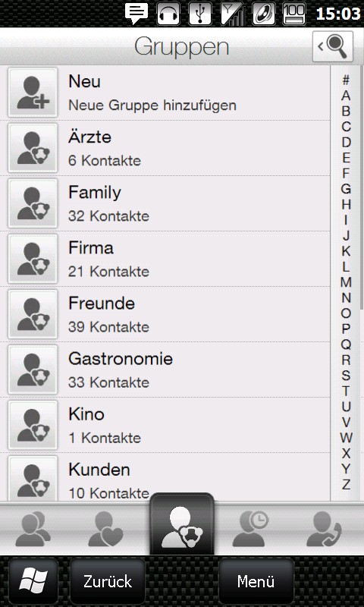Open the call log phone tab
Image resolution: width=364 pixels, height=607 pixels.
click(324, 529)
